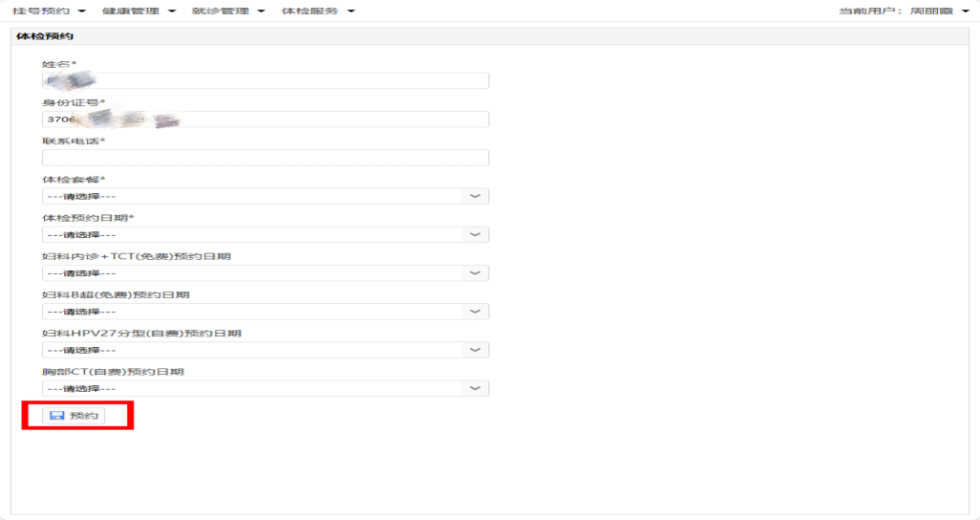Expand the 胸部CT(自费)预约日期 dropdown
This screenshot has width=980, height=520.
[265, 389]
